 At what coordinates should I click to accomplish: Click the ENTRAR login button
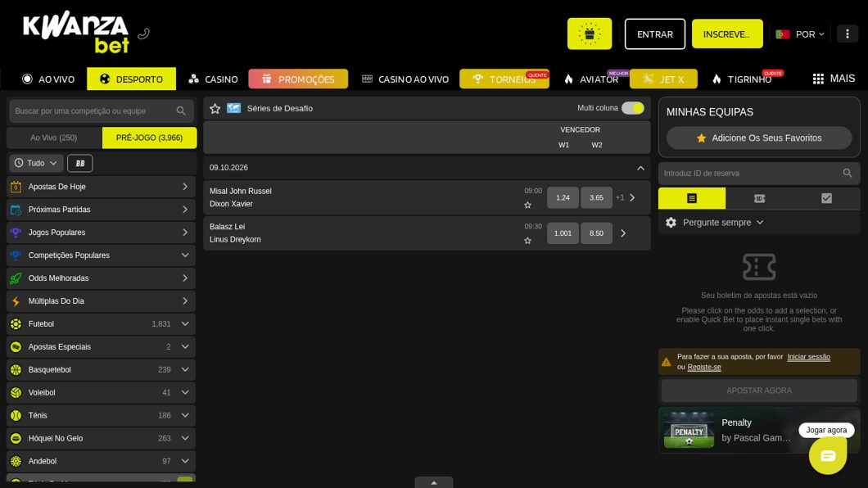[x=655, y=34]
